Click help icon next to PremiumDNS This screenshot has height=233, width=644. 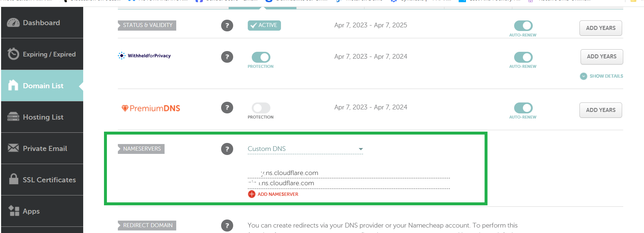click(227, 108)
